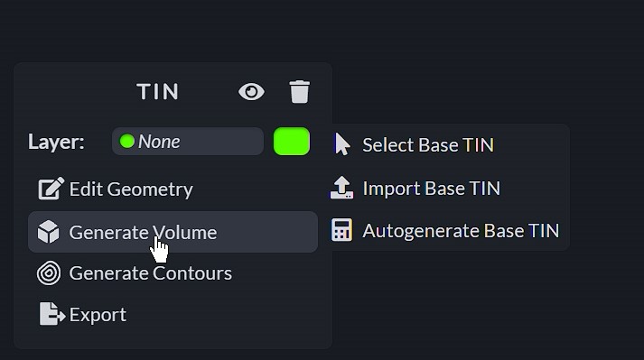Image resolution: width=644 pixels, height=360 pixels.
Task: Click the calculator icon for Autogenerate Base TIN
Action: click(341, 230)
